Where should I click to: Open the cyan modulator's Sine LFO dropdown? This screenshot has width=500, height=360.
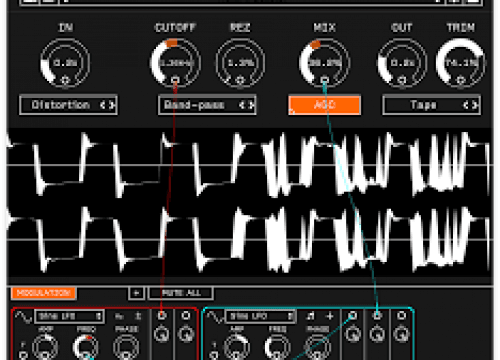coord(260,316)
